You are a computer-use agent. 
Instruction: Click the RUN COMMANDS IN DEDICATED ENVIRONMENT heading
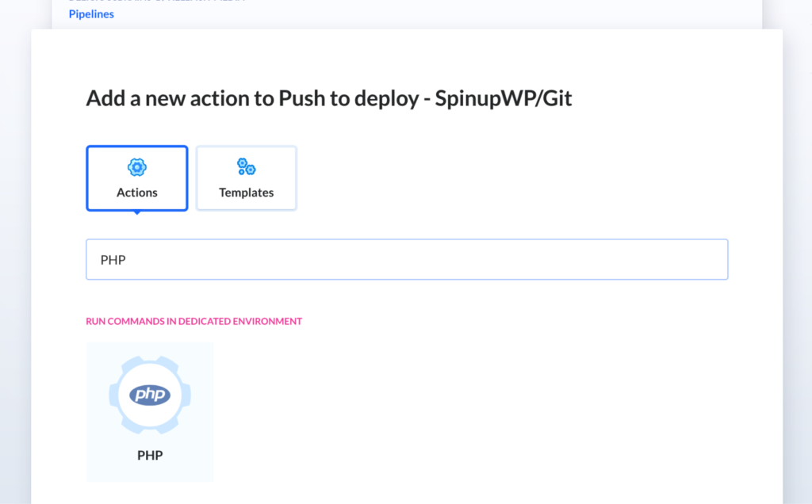pos(193,321)
